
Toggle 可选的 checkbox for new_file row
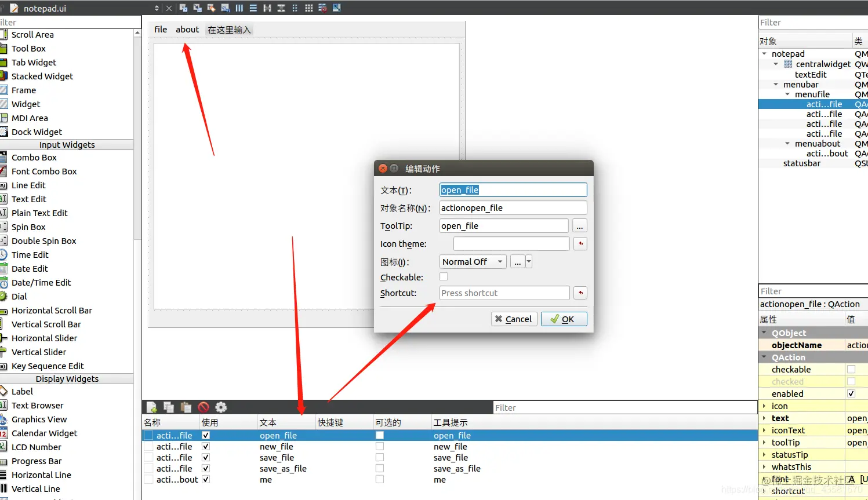(x=379, y=446)
